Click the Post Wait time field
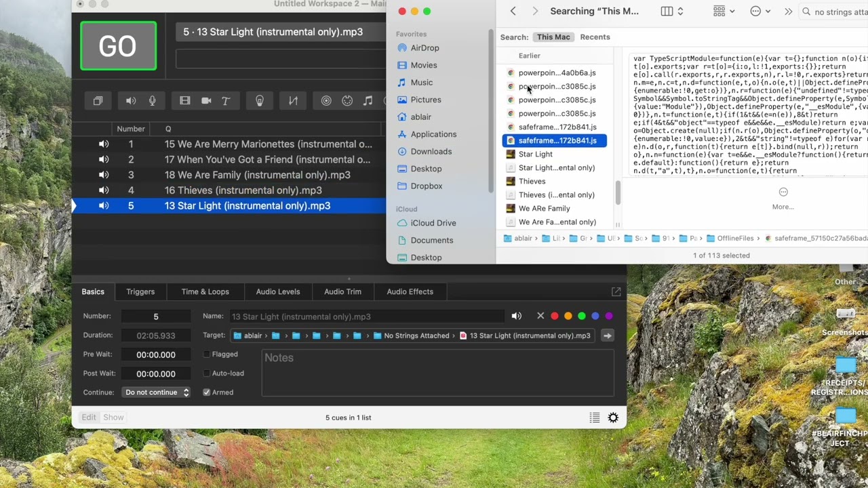Viewport: 868px width, 488px height. coord(156,373)
